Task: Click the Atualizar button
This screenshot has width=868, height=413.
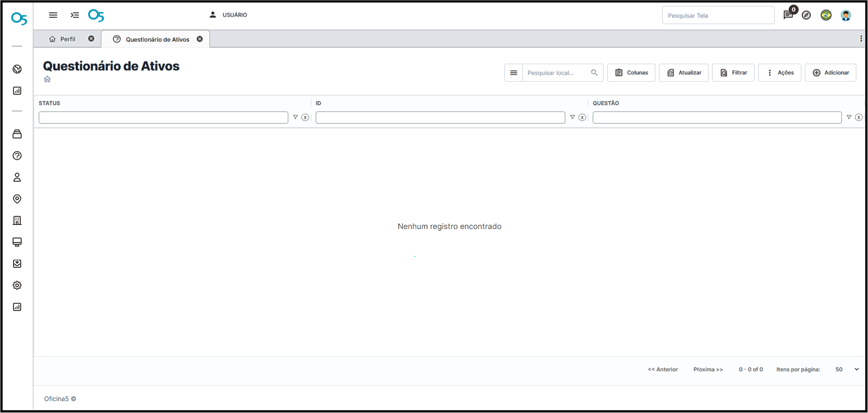Action: pyautogui.click(x=684, y=73)
